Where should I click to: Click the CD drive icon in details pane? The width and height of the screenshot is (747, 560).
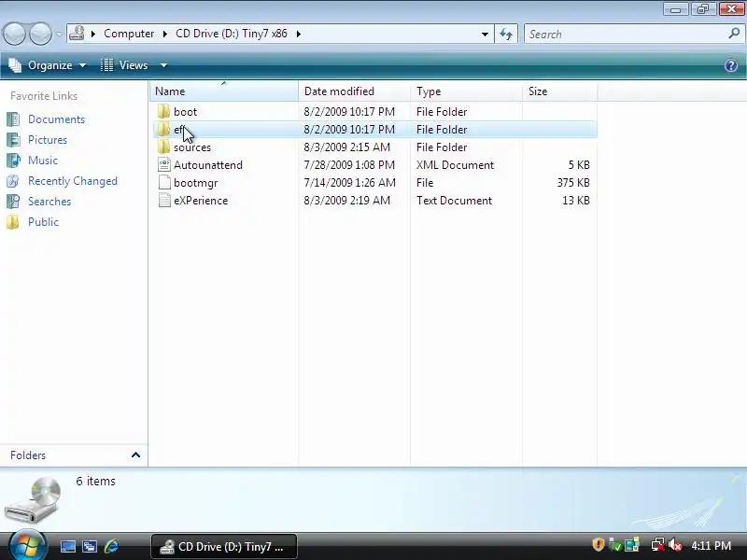click(34, 499)
